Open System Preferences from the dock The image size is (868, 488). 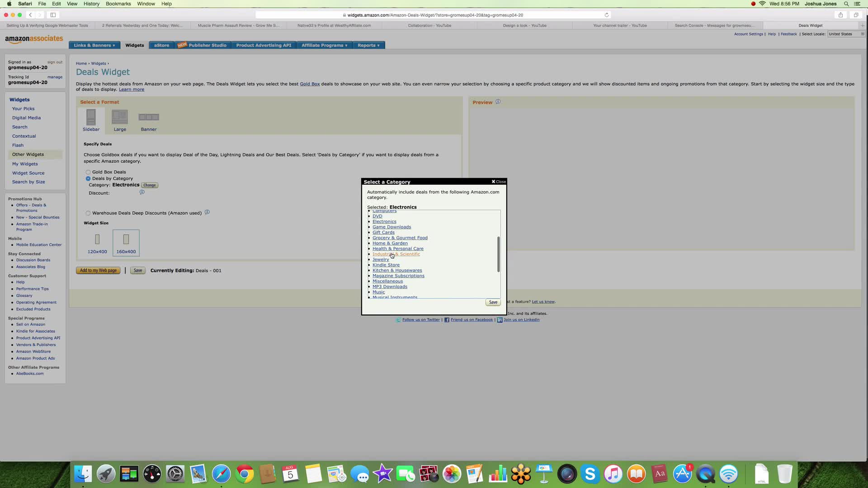tap(175, 474)
